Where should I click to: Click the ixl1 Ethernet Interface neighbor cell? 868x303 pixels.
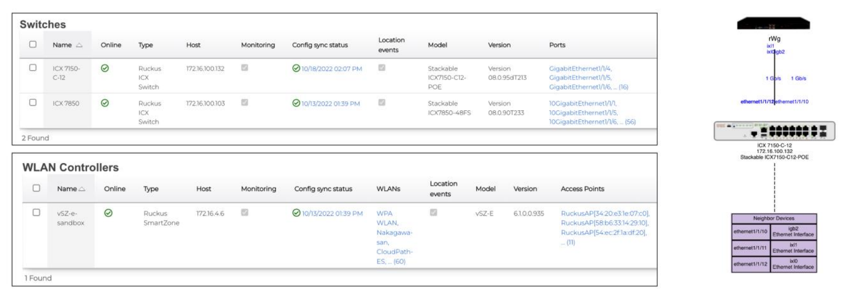[x=793, y=248]
